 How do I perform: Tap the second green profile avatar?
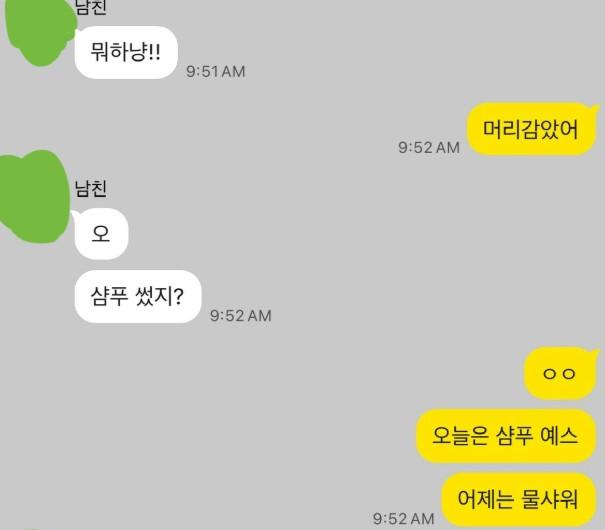pyautogui.click(x=34, y=197)
